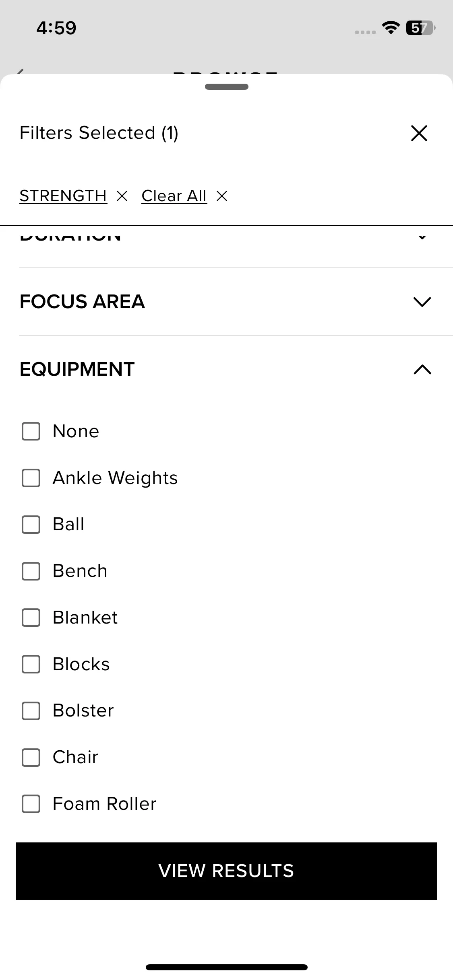Remove the STRENGTH filter via its X
This screenshot has height=980, width=453.
pyautogui.click(x=122, y=196)
